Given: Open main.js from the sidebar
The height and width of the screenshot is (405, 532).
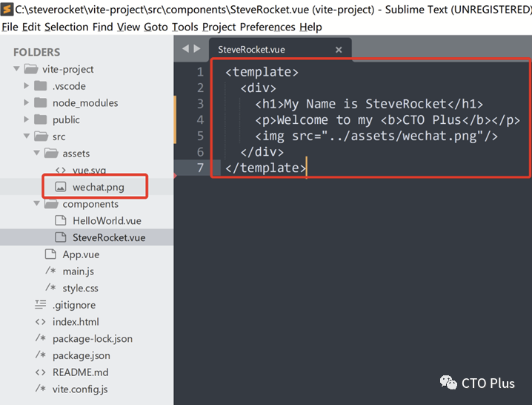Looking at the screenshot, I should coord(79,271).
